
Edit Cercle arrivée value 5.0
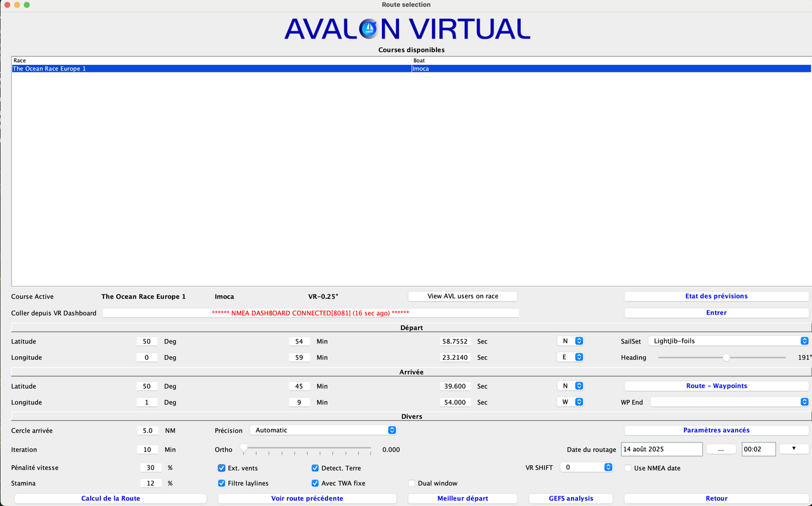[x=148, y=430]
